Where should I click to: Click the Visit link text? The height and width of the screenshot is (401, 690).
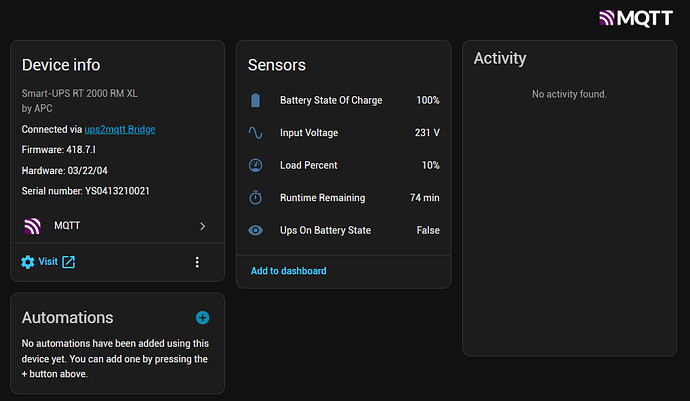click(x=48, y=261)
